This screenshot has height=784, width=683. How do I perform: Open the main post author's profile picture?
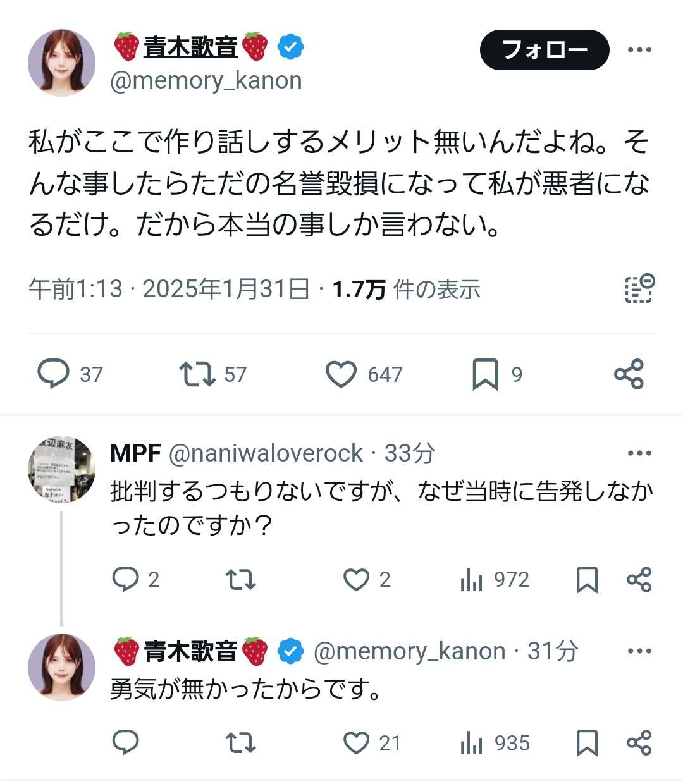tap(61, 63)
